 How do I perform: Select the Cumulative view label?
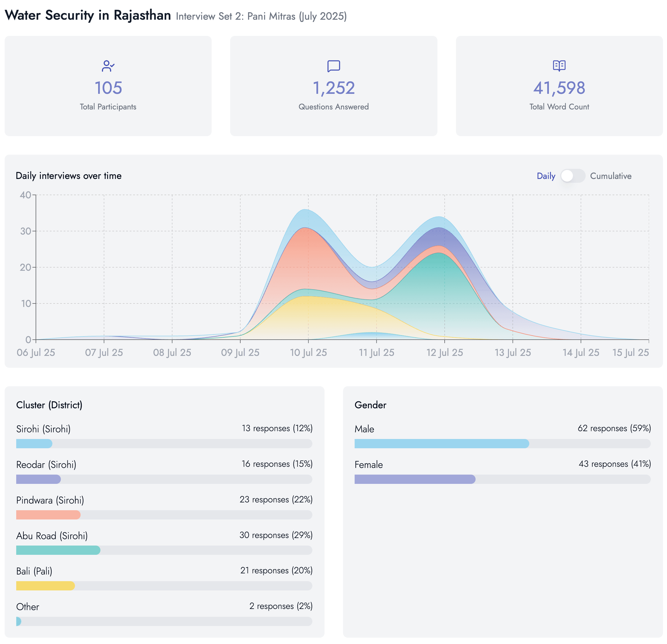tap(611, 176)
